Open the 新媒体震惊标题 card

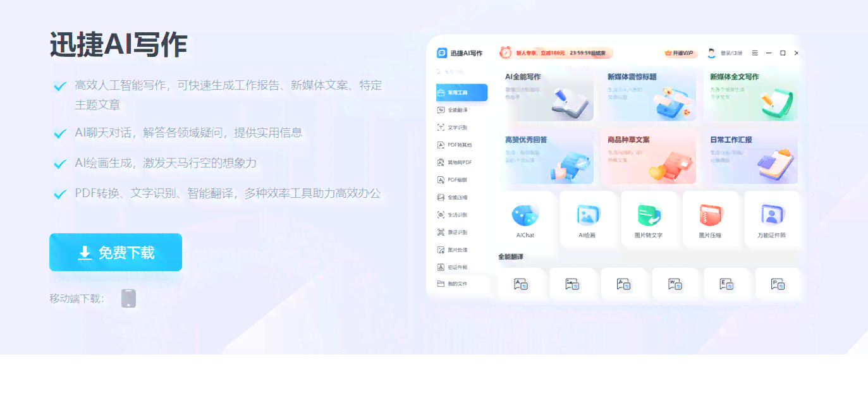point(649,94)
